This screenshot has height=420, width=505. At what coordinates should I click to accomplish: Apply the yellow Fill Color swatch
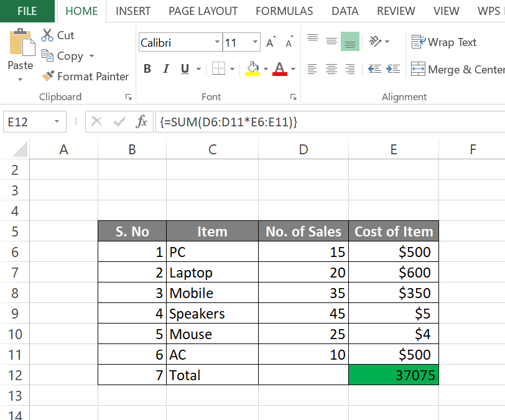(x=253, y=69)
